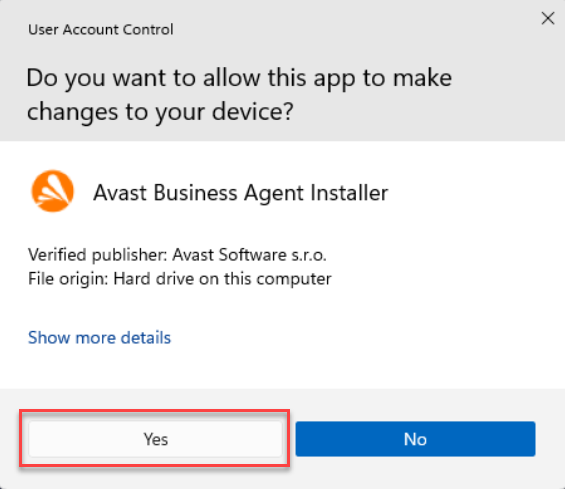Expand additional details about this app
Image resolution: width=565 pixels, height=489 pixels.
(x=99, y=338)
